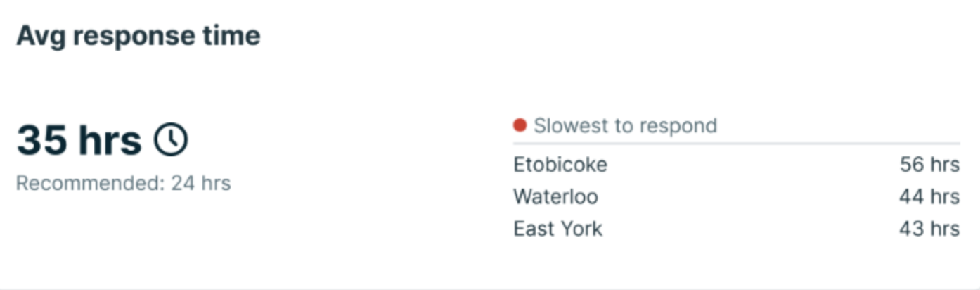
Task: Click the large 35 average value
Action: pos(42,139)
